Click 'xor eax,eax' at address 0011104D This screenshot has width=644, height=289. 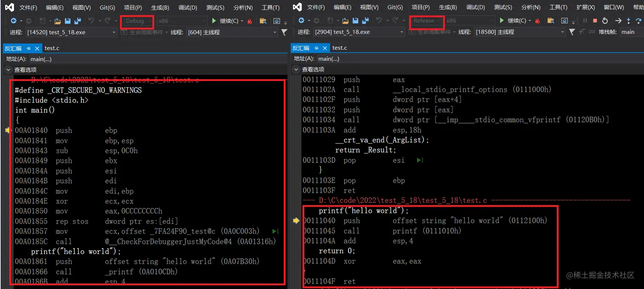click(x=362, y=261)
